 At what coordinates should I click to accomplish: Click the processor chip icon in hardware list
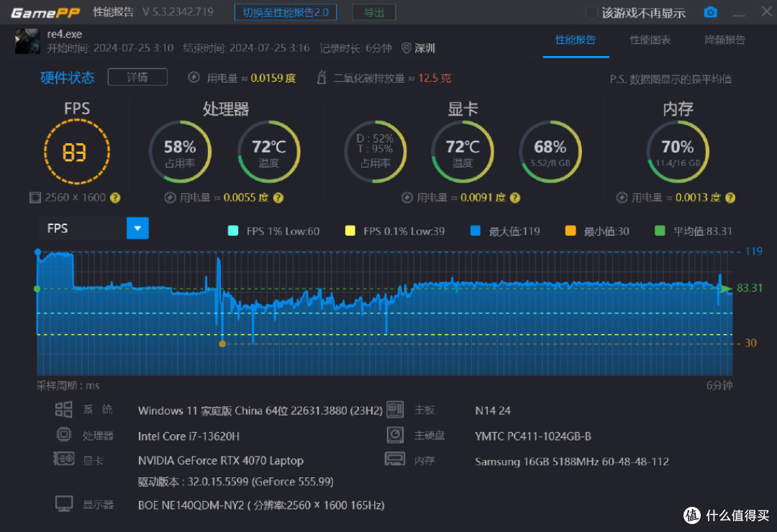point(63,434)
